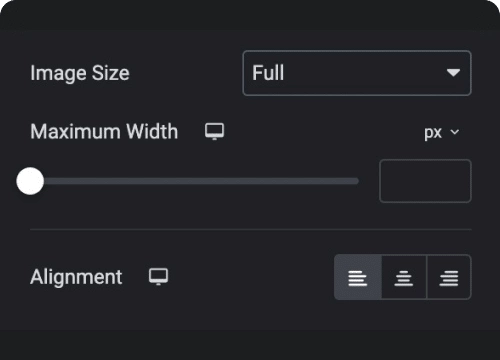This screenshot has width=500, height=360.
Task: Select right alignment icon
Action: 449,277
